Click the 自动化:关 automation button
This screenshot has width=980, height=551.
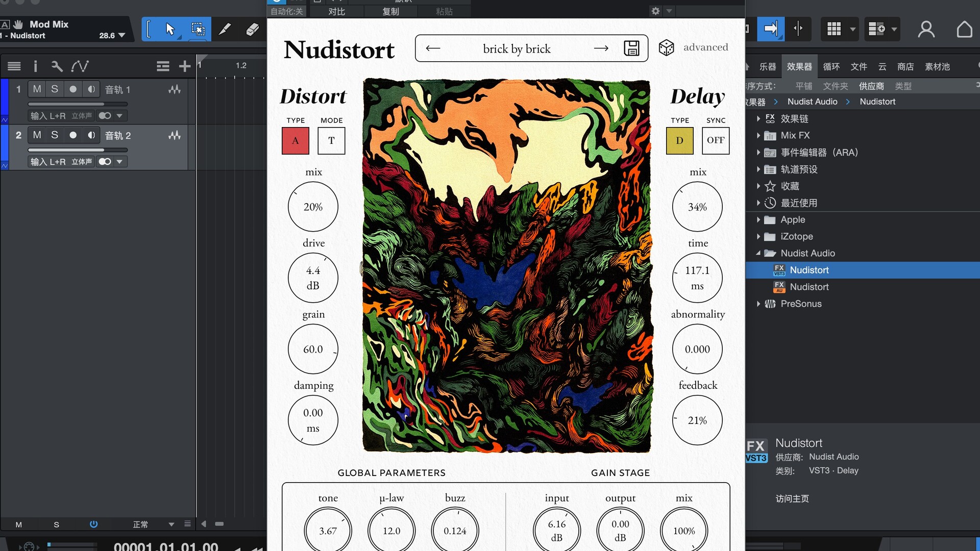click(287, 11)
